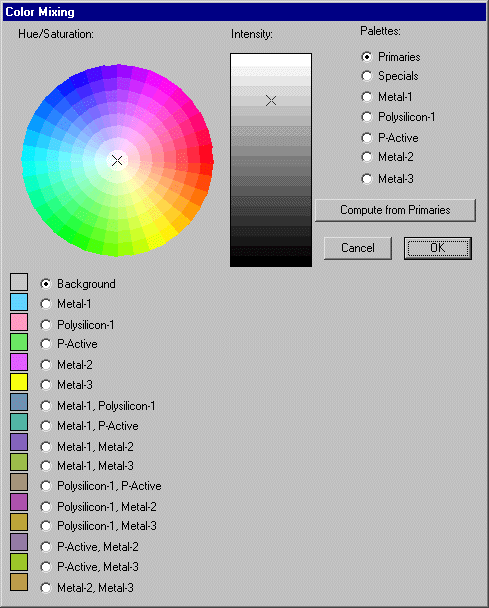Click the Polysilicon-1, Metal-2 magenta-purple swatch

coord(19,502)
